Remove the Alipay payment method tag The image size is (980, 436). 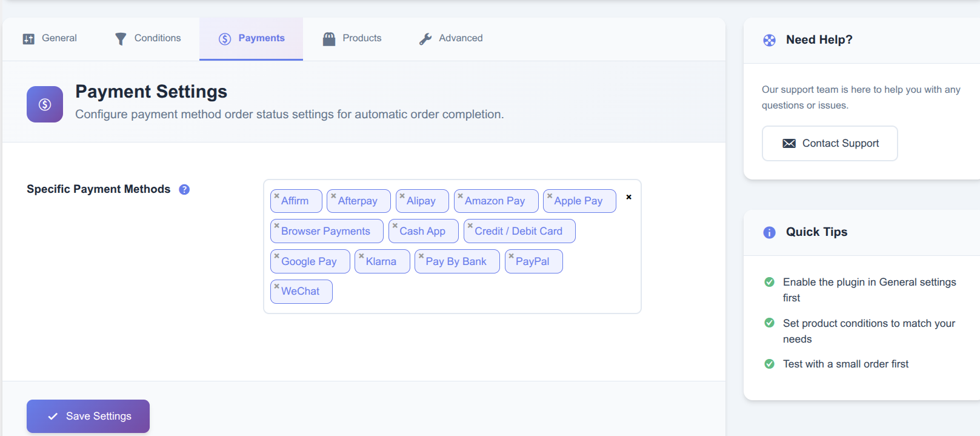402,196
